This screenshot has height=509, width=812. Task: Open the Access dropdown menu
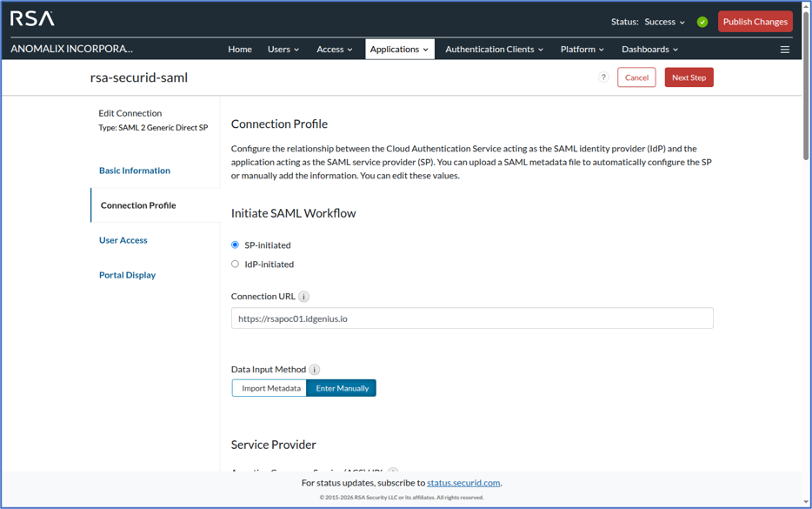[335, 50]
